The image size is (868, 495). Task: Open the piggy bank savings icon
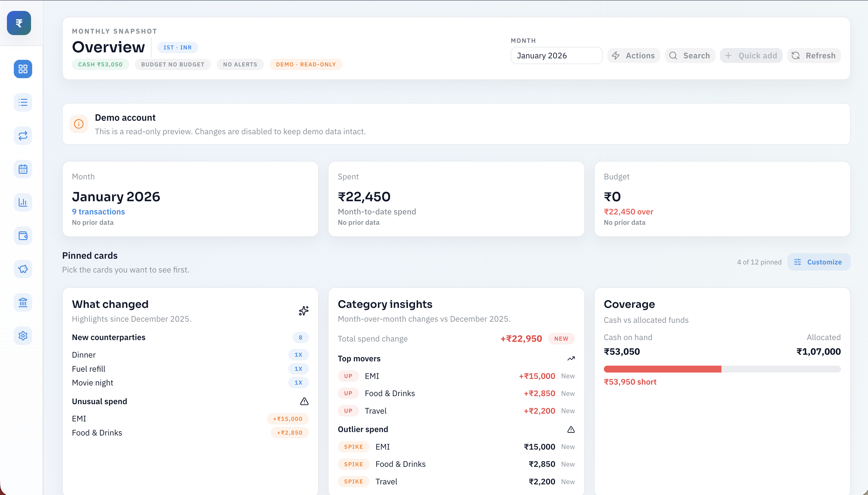point(23,269)
